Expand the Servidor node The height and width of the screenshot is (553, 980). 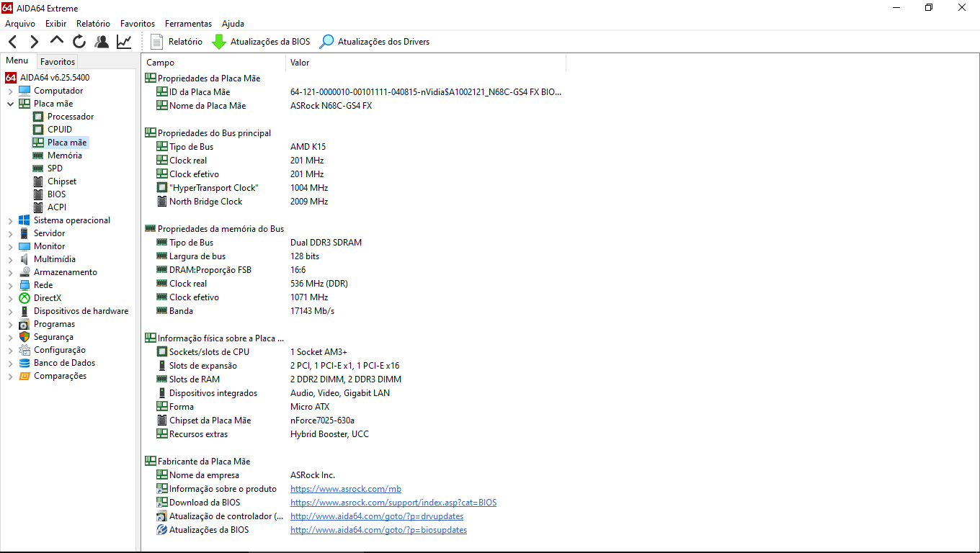(x=10, y=233)
